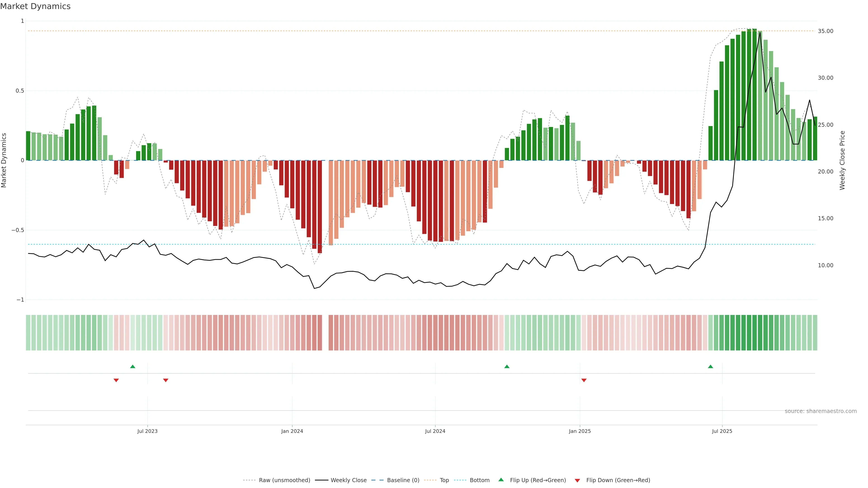Hide the Bottom line via legend
868x488 pixels.
tap(479, 480)
